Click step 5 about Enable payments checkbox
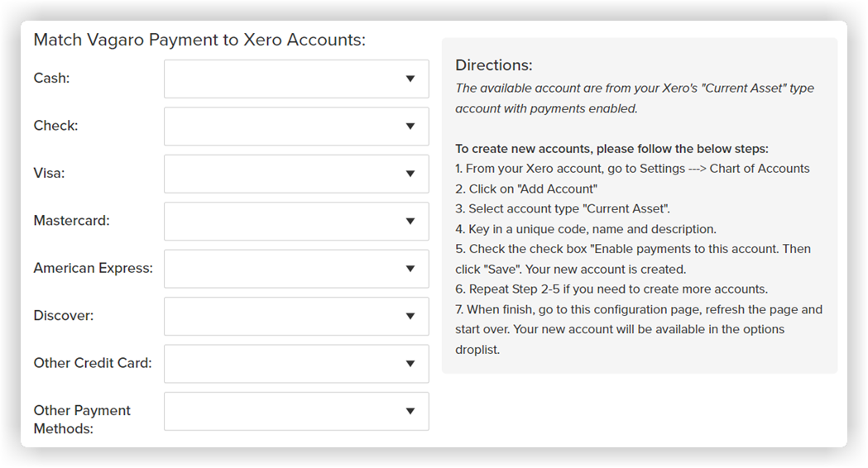The height and width of the screenshot is (468, 868). (x=633, y=259)
